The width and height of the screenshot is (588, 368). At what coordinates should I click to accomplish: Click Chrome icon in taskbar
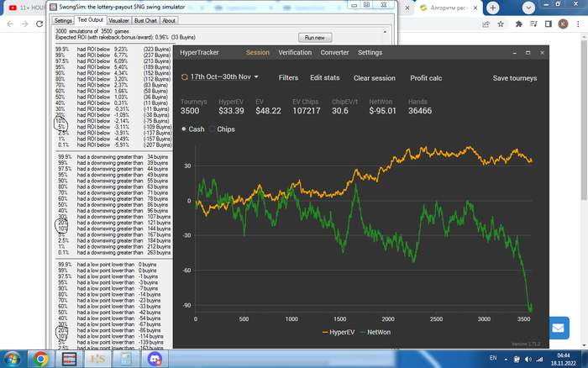41,359
